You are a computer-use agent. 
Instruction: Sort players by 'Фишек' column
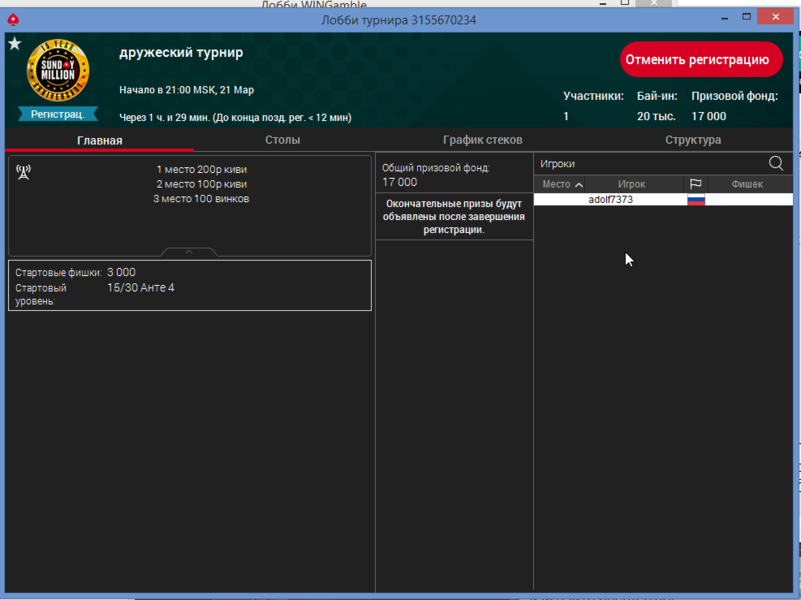tap(747, 184)
